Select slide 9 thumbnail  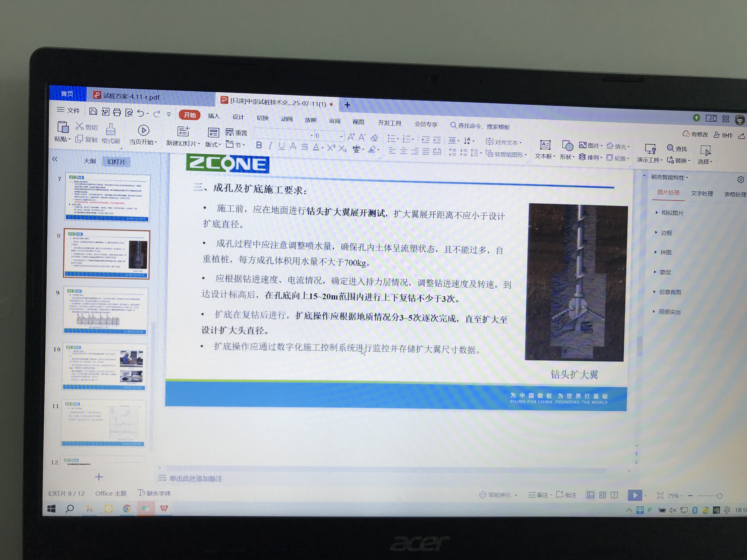point(106,311)
